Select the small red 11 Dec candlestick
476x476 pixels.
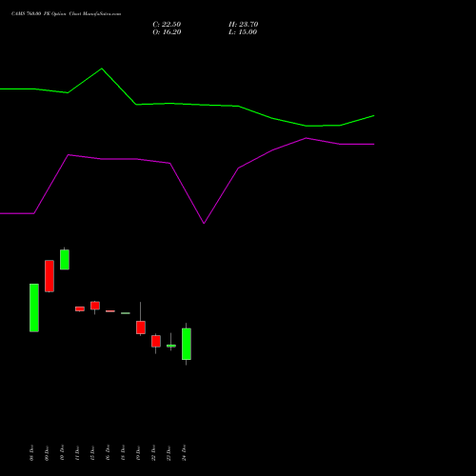pos(80,308)
